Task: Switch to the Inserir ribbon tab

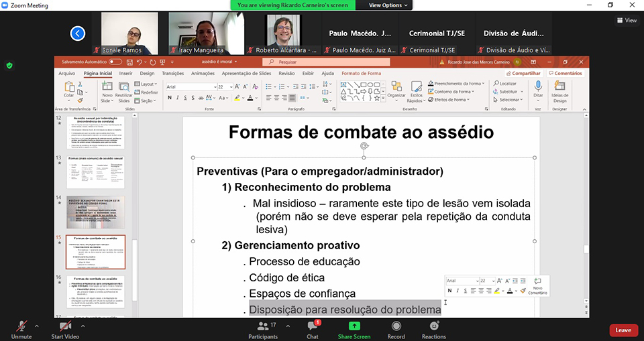Action: (125, 73)
